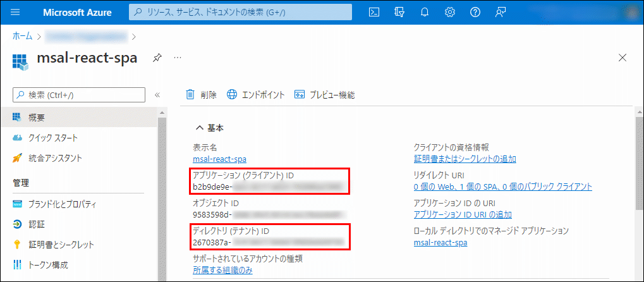
Task: Click 証明書またはシークレットの追加 link
Action: (x=465, y=159)
